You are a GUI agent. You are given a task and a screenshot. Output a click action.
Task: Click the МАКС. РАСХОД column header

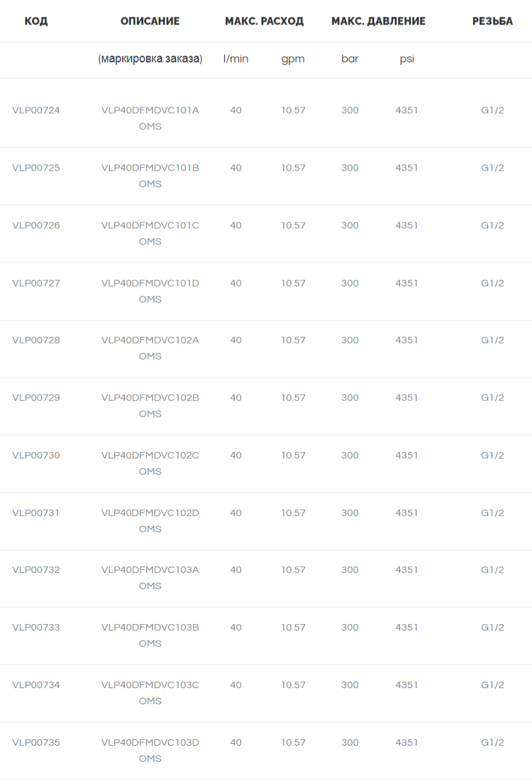(x=264, y=21)
